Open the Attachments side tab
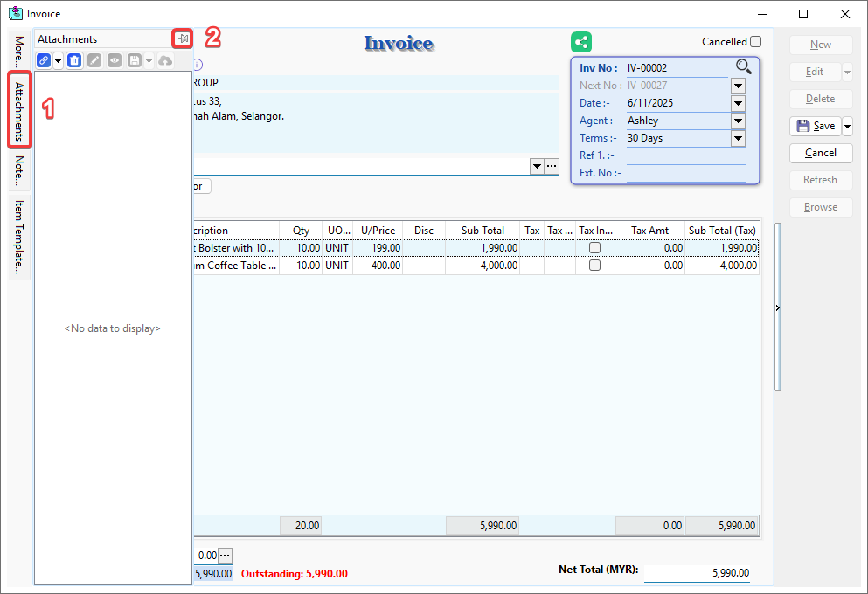Viewport: 868px width, 594px height. [x=19, y=111]
